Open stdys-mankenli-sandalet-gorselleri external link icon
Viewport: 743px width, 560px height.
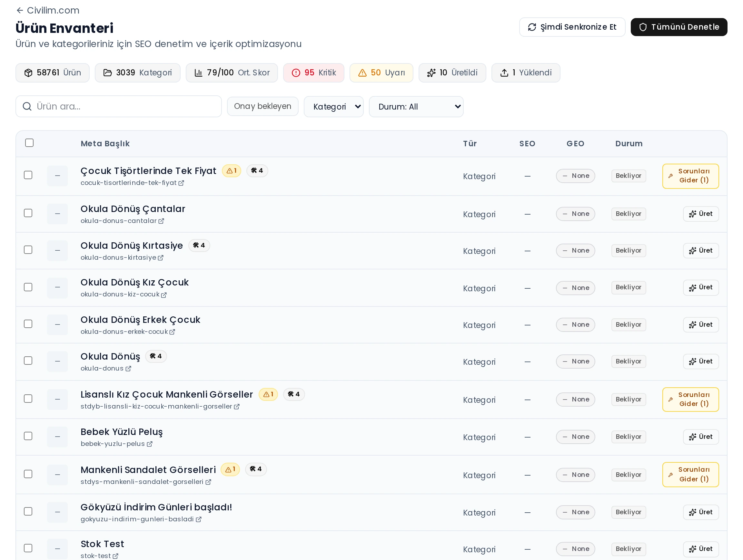click(x=208, y=482)
